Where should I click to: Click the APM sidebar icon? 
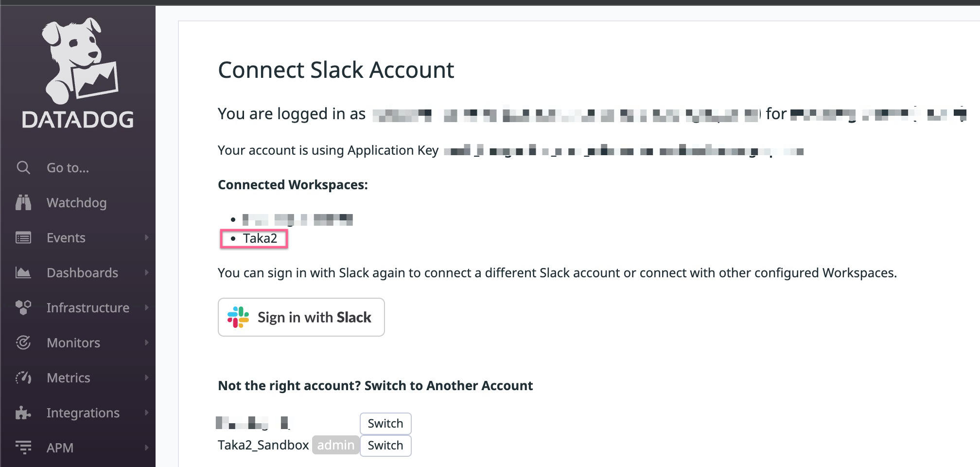tap(23, 448)
